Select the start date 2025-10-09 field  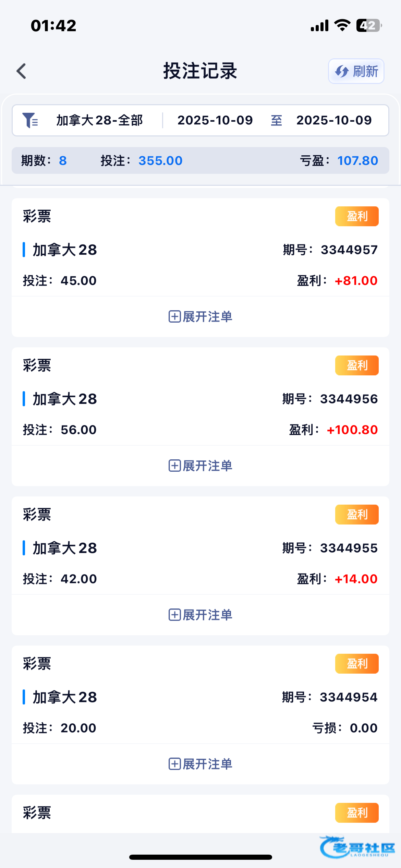click(x=215, y=120)
